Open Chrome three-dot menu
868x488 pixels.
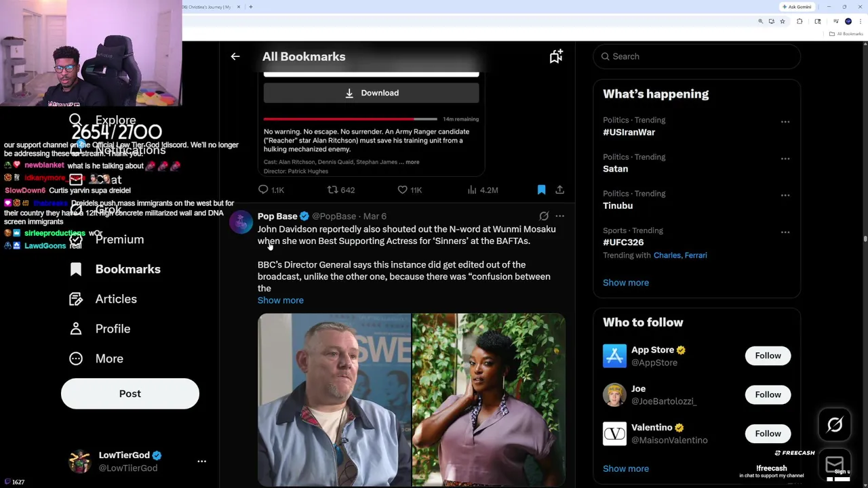859,22
